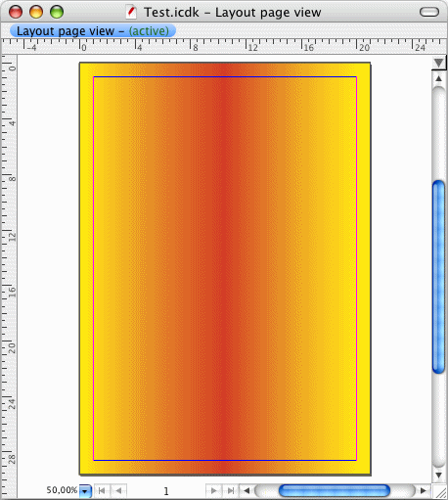Image resolution: width=448 pixels, height=500 pixels.
Task: Open the zoom percentage dropdown arrow
Action: pyautogui.click(x=85, y=491)
